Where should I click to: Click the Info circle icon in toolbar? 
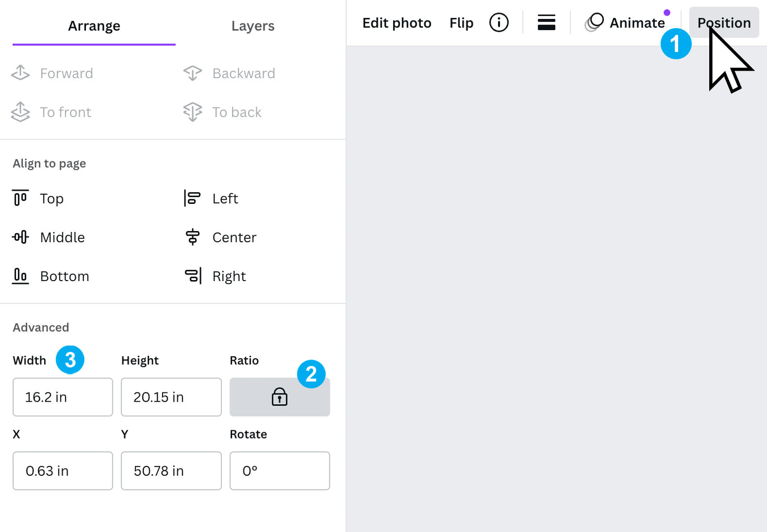pos(499,22)
